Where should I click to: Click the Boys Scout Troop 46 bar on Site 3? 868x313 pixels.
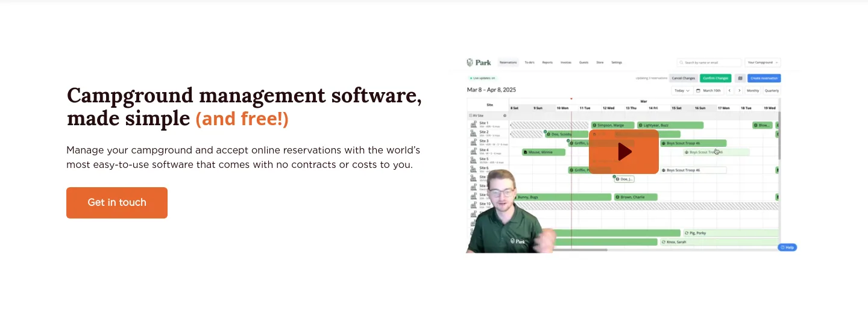click(693, 143)
